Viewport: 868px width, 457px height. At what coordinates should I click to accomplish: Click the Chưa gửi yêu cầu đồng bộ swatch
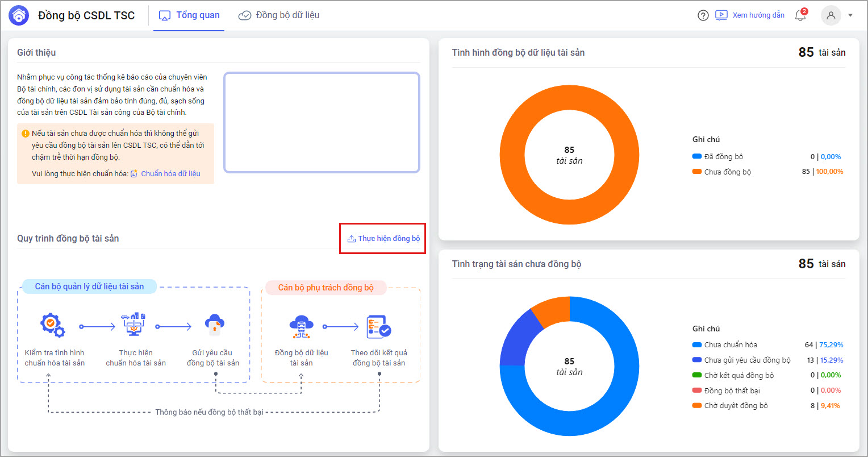pos(697,360)
